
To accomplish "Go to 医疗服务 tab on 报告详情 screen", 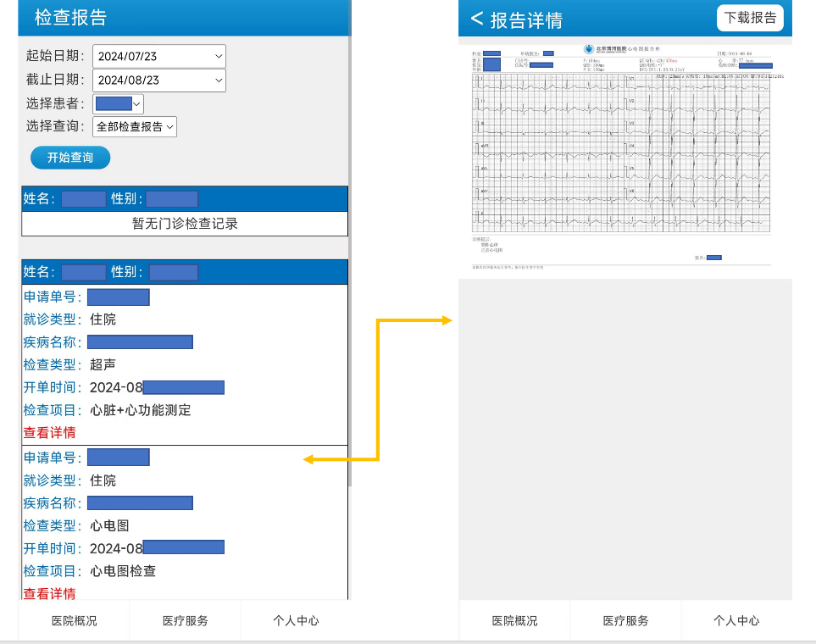I will 625,620.
